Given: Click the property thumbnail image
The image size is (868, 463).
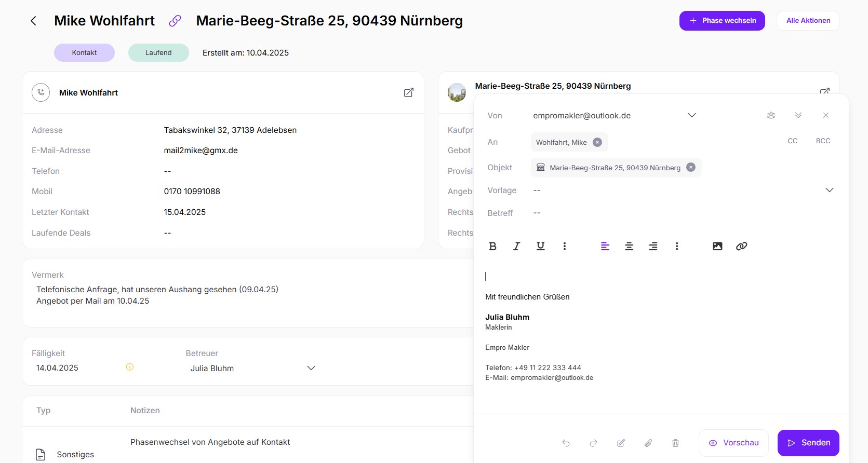Looking at the screenshot, I should pyautogui.click(x=457, y=92).
